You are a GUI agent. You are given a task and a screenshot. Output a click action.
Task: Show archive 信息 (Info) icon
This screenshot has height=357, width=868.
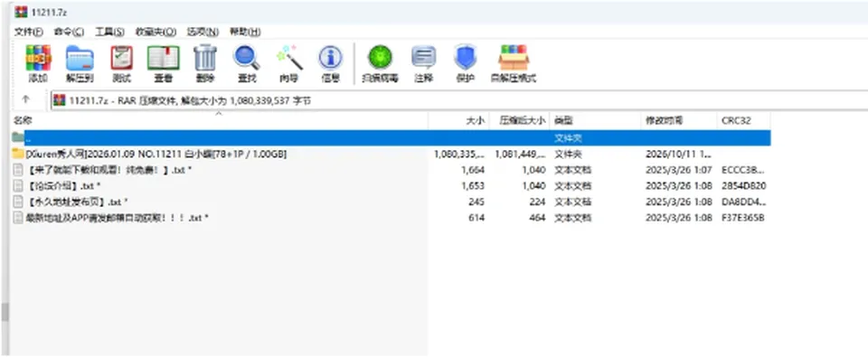[331, 58]
